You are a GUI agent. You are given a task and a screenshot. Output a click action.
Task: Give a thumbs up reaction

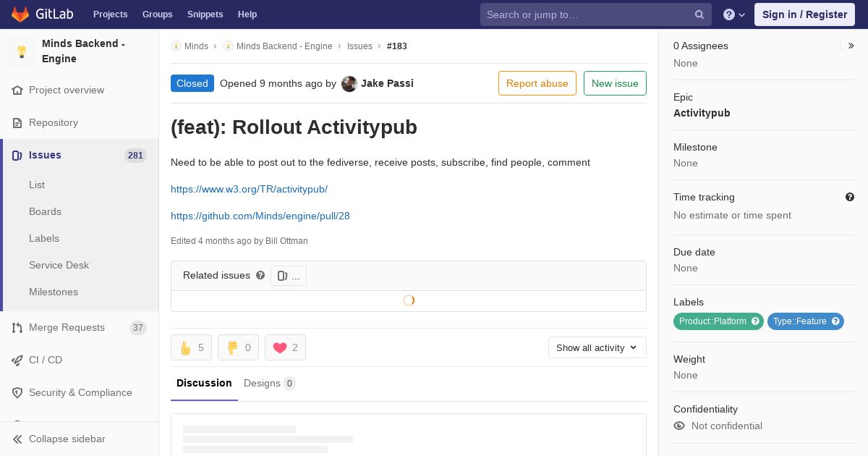191,347
